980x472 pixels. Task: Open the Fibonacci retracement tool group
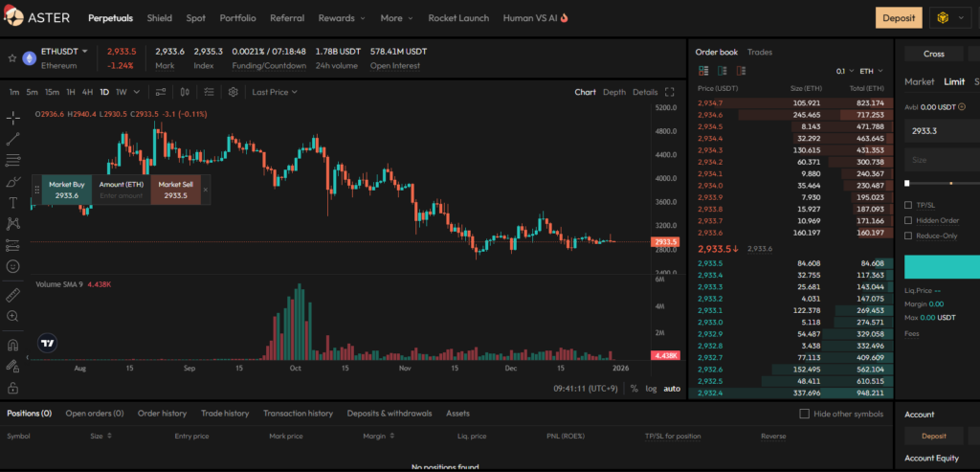point(12,160)
